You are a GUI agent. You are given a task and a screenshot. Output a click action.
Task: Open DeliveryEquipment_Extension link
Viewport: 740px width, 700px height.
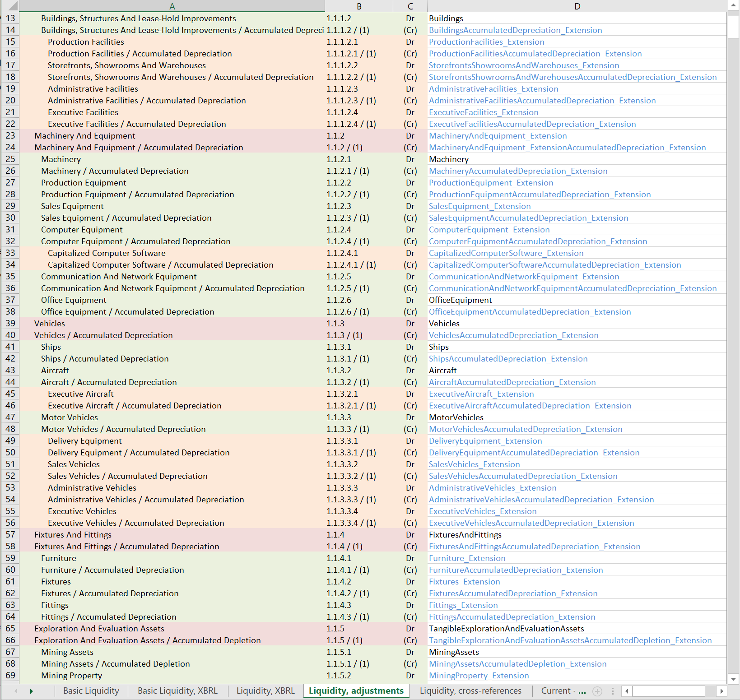coord(485,440)
